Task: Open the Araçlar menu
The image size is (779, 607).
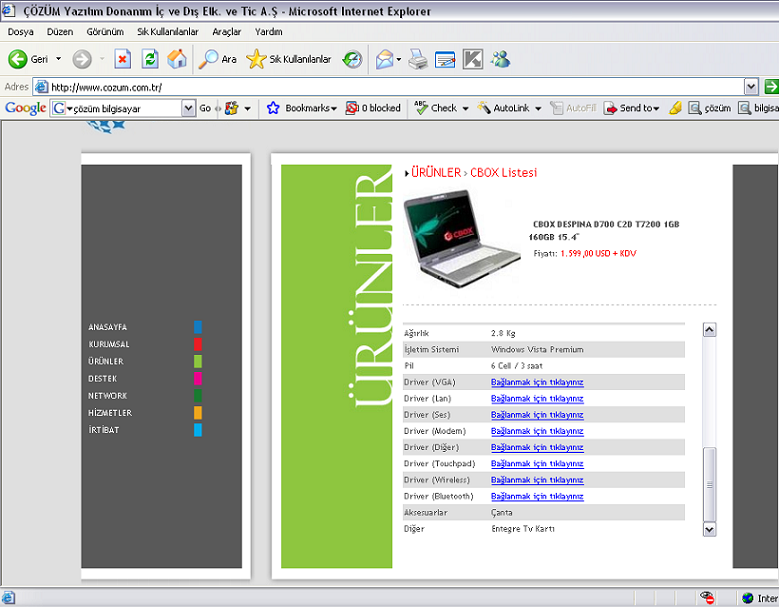Action: click(x=227, y=32)
